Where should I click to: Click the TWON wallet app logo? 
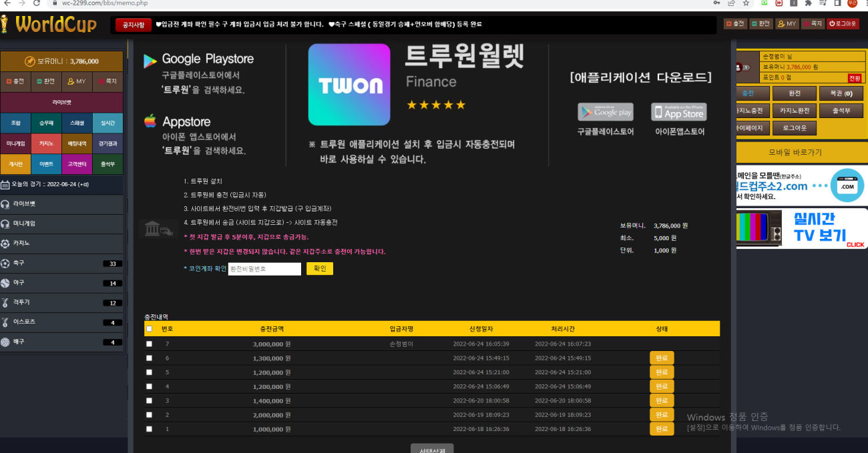pyautogui.click(x=349, y=85)
